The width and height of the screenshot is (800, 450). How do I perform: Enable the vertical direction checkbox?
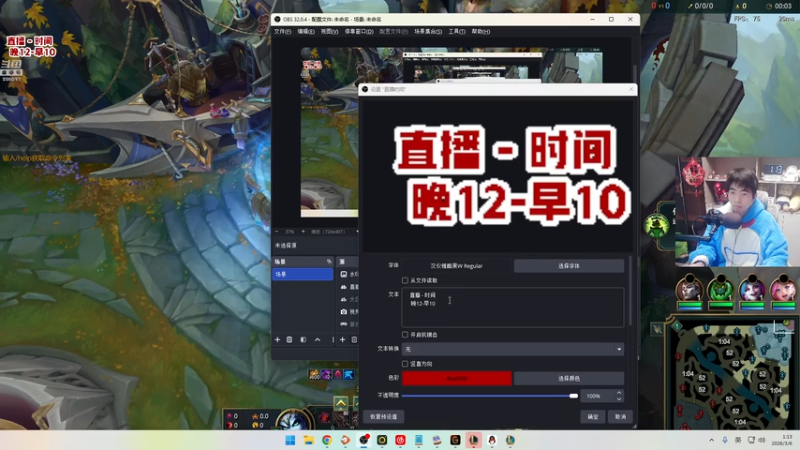[x=405, y=364]
